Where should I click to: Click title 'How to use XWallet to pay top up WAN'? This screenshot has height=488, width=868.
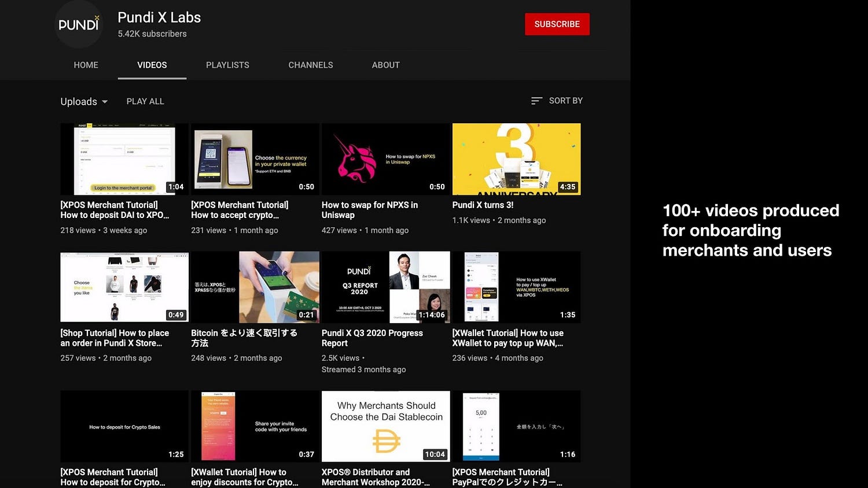[x=508, y=338]
